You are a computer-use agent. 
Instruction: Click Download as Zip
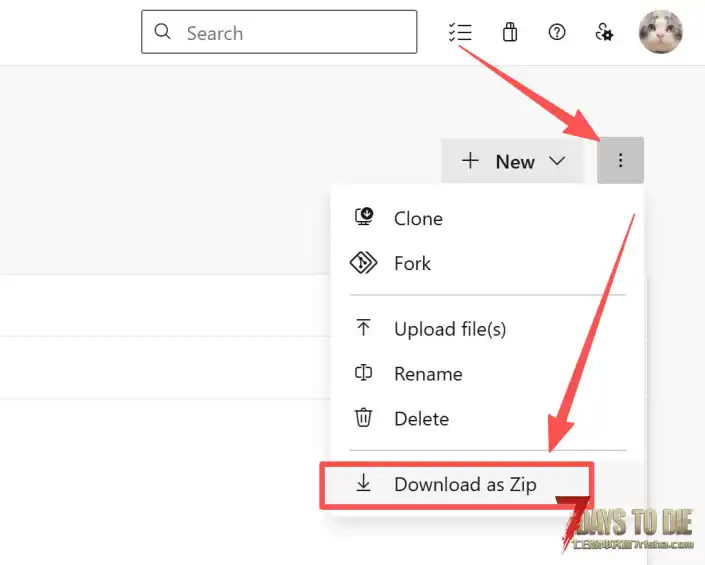click(464, 484)
